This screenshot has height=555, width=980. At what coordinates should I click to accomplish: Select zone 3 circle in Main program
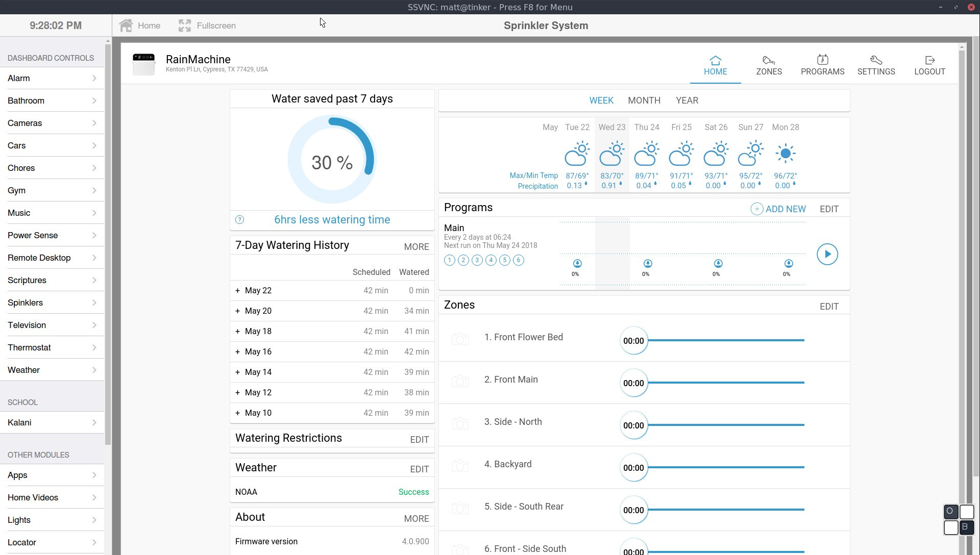tap(477, 261)
